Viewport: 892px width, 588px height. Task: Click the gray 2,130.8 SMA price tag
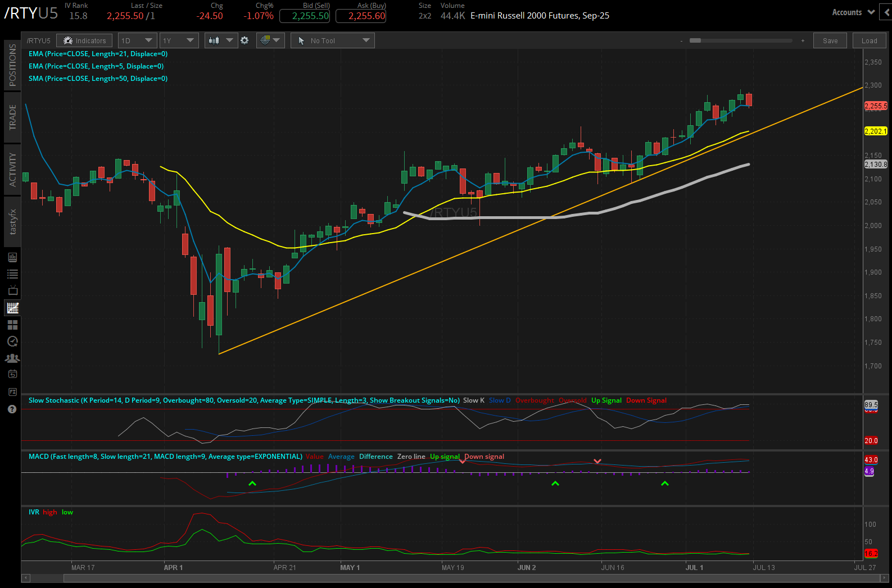pos(876,164)
